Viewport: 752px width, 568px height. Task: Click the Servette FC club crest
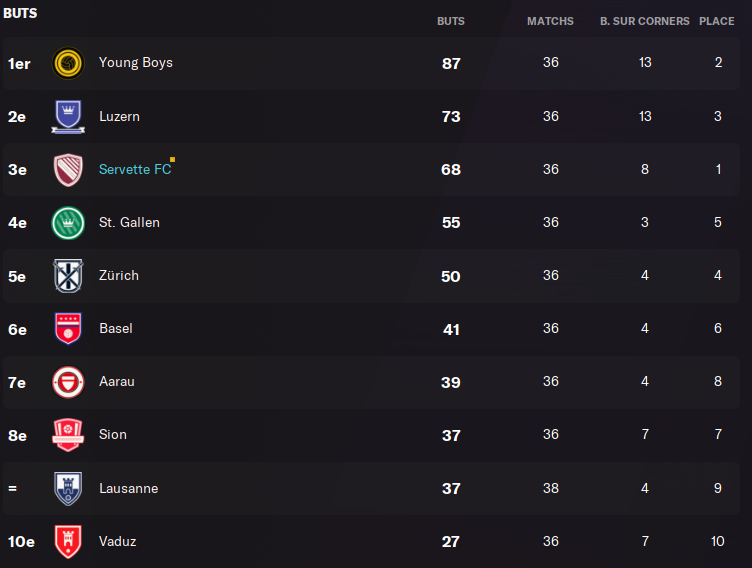[x=68, y=169]
